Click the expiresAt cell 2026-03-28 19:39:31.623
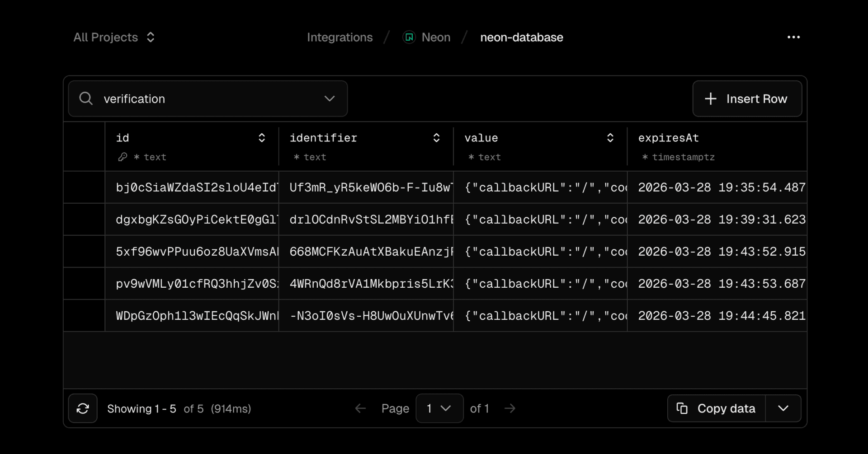This screenshot has width=868, height=454. click(x=721, y=220)
